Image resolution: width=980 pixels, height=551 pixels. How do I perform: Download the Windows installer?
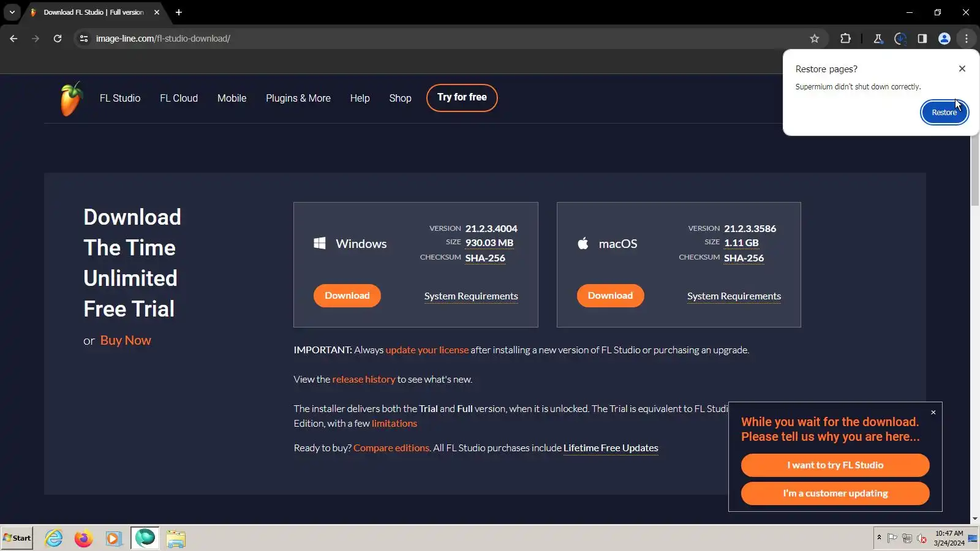pyautogui.click(x=347, y=296)
